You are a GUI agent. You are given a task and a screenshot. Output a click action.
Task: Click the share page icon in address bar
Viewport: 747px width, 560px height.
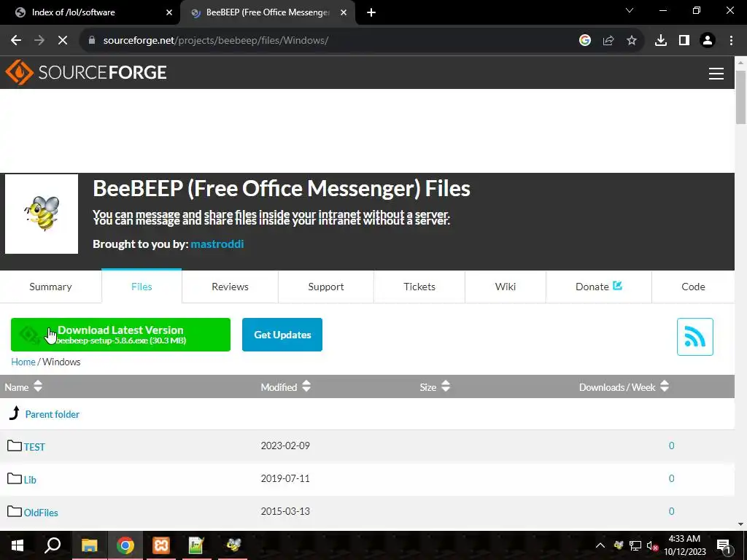click(608, 41)
